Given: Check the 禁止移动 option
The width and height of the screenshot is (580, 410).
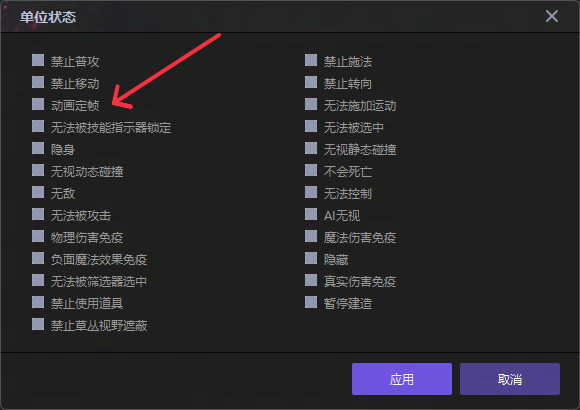Looking at the screenshot, I should pos(38,82).
